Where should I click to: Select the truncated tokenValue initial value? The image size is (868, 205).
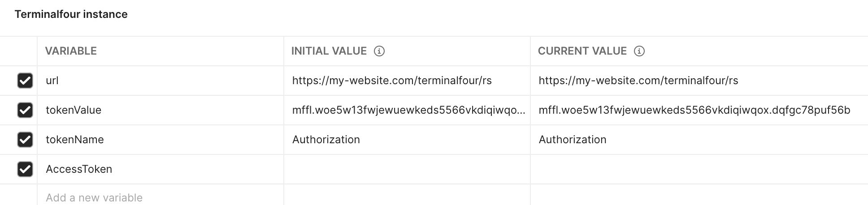click(x=408, y=110)
